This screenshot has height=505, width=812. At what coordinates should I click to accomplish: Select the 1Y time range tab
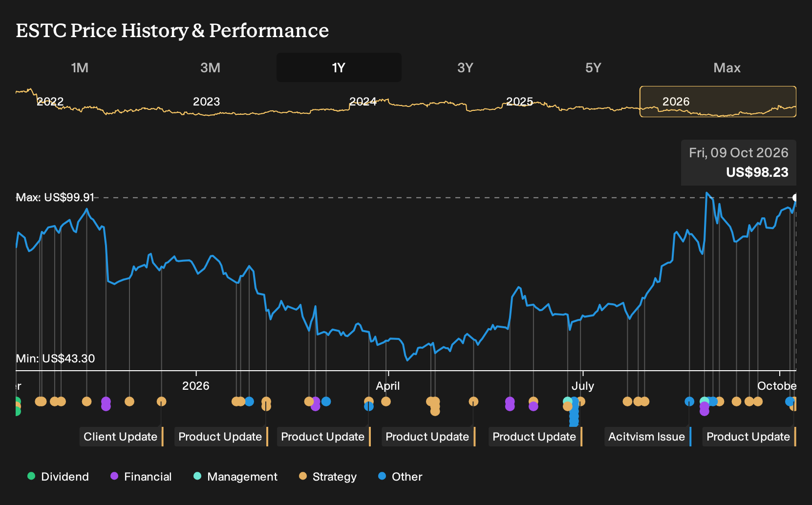[339, 68]
